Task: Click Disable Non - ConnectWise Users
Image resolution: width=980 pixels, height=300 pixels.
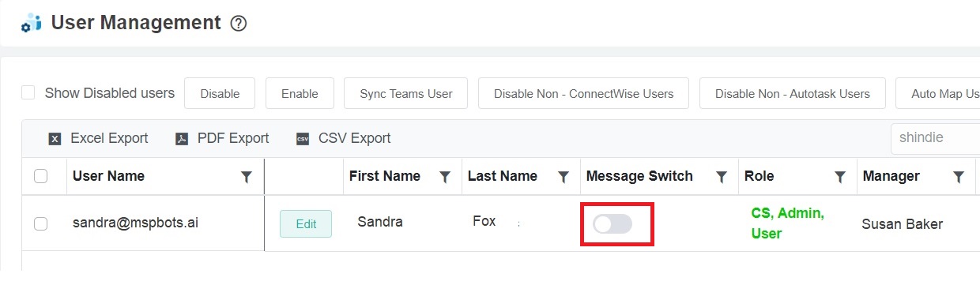Action: click(x=584, y=93)
